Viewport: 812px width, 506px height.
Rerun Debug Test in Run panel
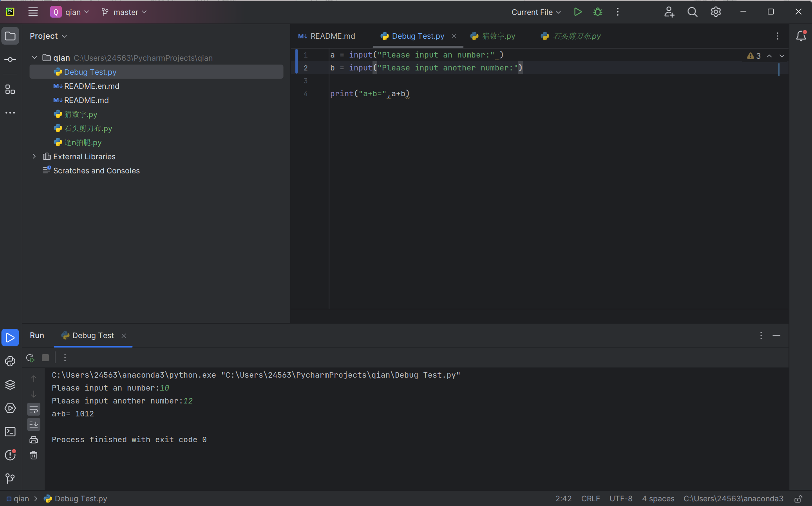(30, 358)
